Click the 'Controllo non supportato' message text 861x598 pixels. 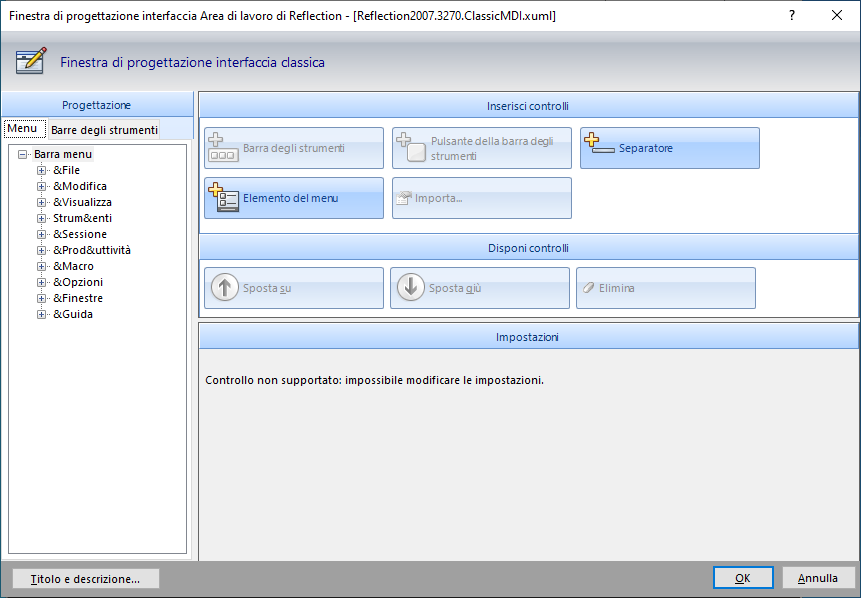pos(374,380)
